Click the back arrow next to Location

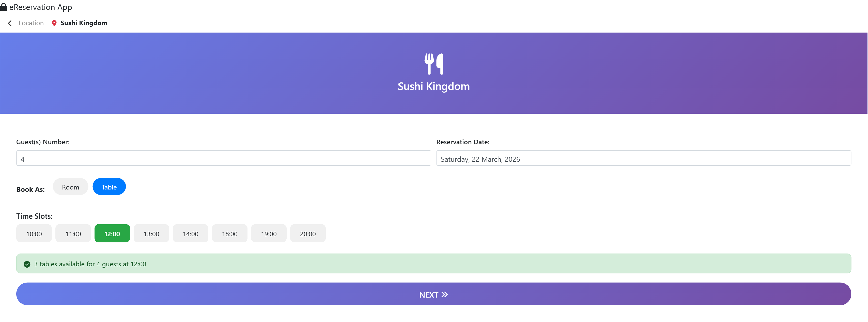coord(9,23)
